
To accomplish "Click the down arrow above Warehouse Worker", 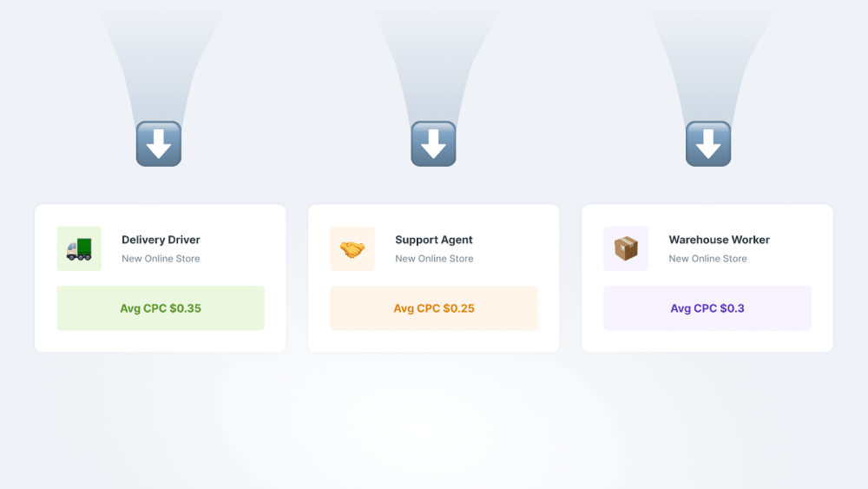I will point(708,144).
